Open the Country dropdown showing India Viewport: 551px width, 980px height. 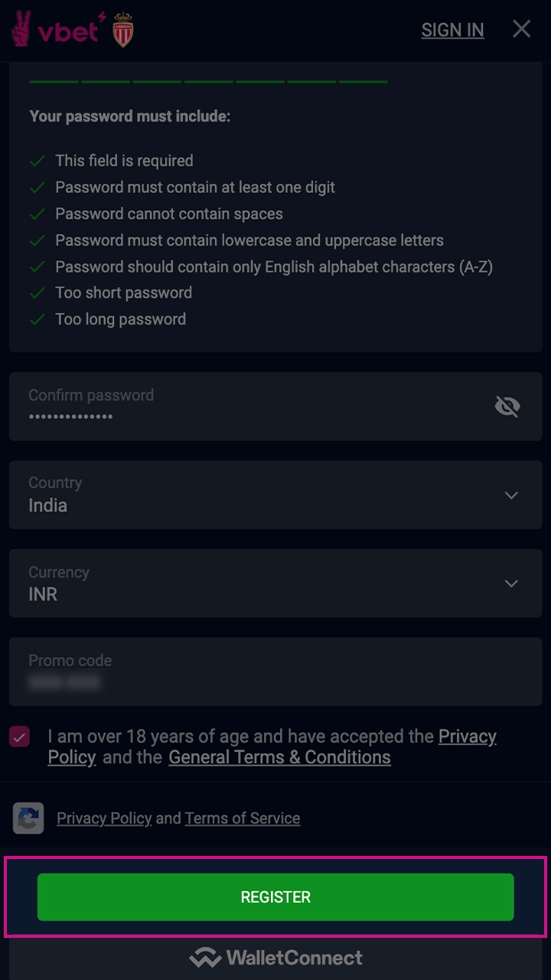pyautogui.click(x=260, y=495)
